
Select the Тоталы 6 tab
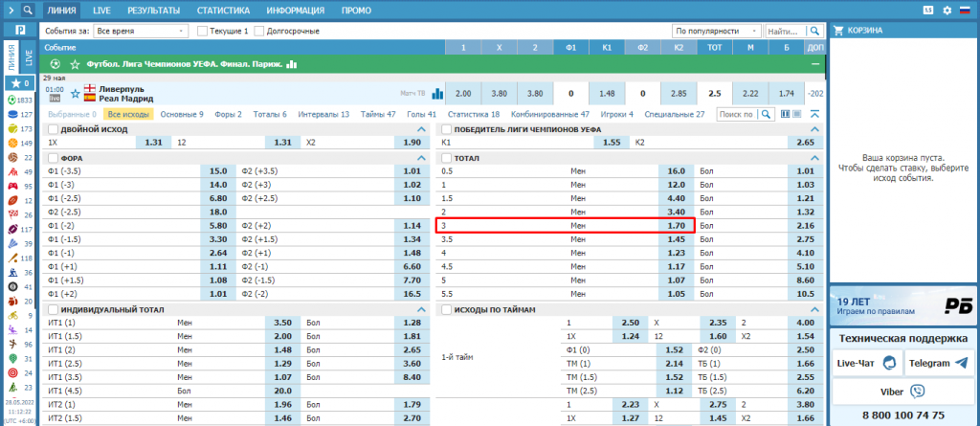point(270,114)
